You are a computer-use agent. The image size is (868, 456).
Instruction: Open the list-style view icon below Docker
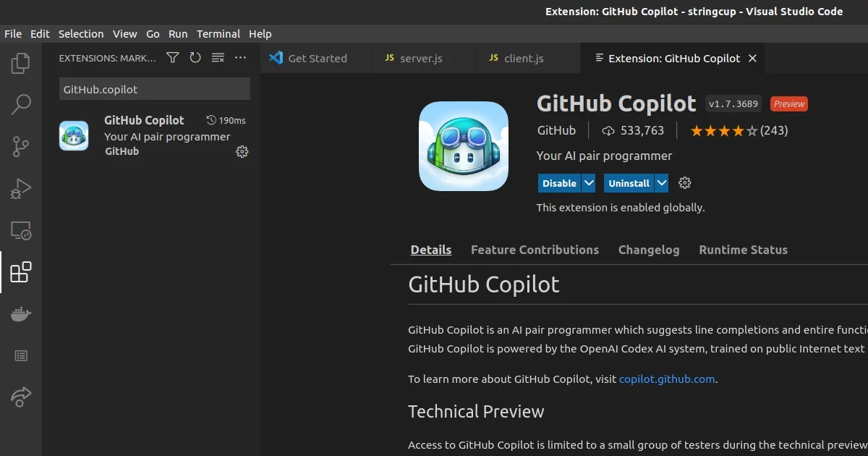(x=21, y=355)
